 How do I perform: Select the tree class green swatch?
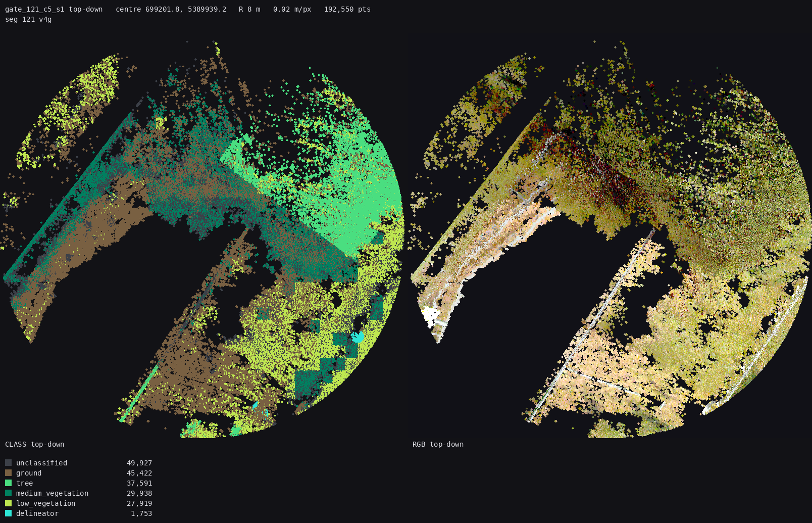(8, 483)
